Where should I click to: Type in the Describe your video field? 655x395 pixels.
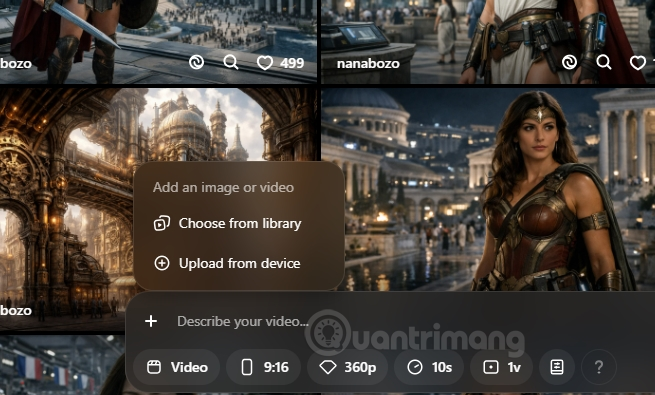click(x=243, y=321)
